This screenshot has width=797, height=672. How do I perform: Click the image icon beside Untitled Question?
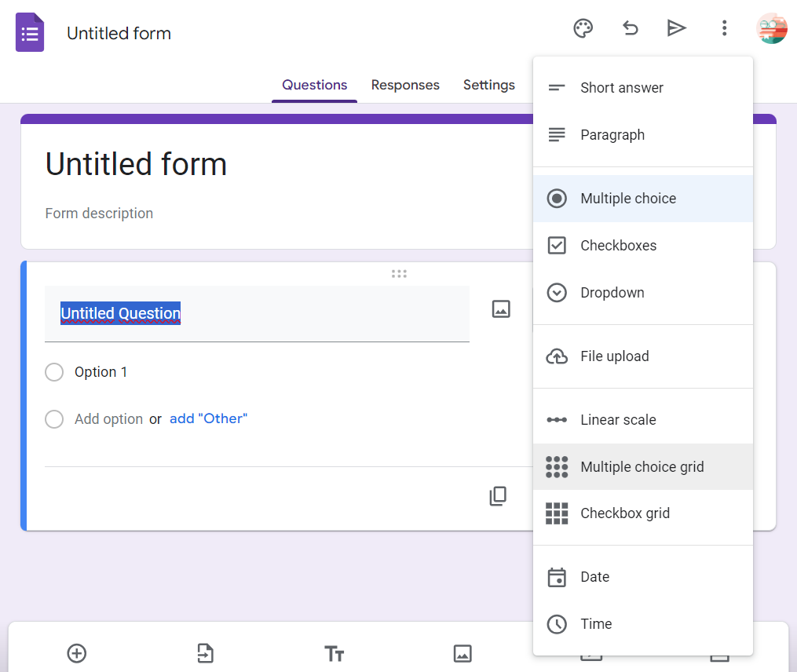point(501,309)
